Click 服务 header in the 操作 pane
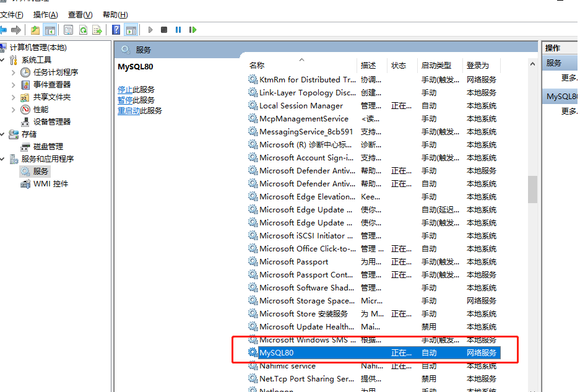Image resolution: width=580 pixels, height=392 pixels. (560, 63)
